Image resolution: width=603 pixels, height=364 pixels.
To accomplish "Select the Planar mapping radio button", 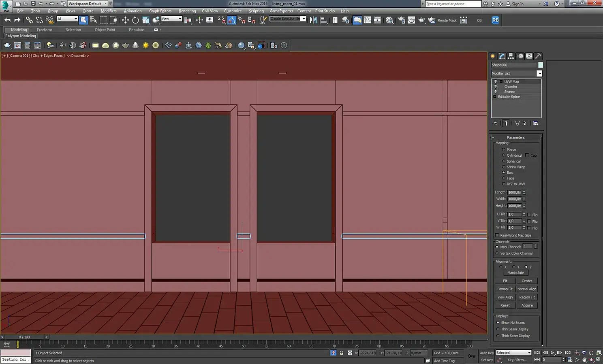I will [x=504, y=150].
